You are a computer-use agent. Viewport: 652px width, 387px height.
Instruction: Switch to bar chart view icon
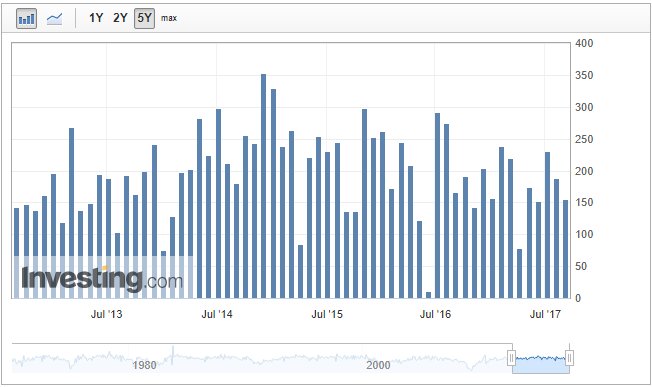(26, 19)
